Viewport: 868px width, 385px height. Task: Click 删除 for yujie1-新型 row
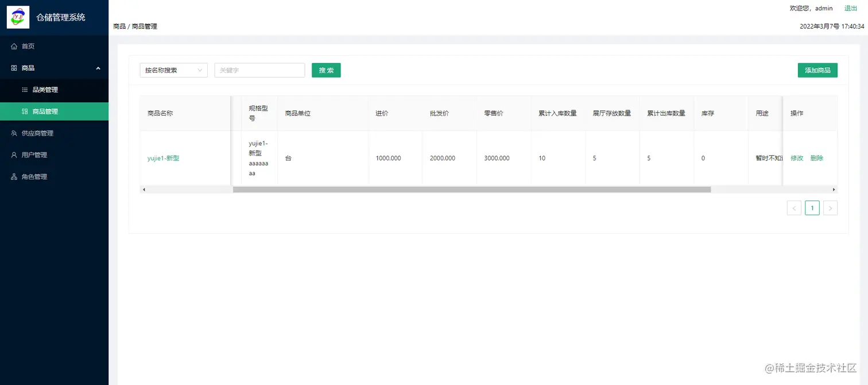817,158
